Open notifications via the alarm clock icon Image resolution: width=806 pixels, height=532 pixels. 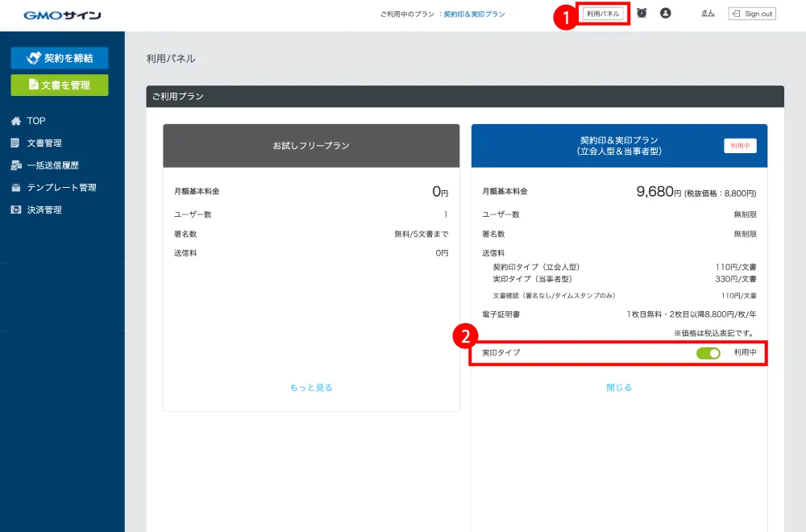642,13
